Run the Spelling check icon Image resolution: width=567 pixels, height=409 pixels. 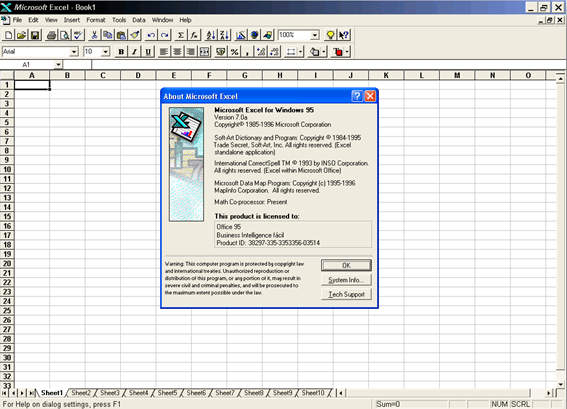(x=78, y=35)
